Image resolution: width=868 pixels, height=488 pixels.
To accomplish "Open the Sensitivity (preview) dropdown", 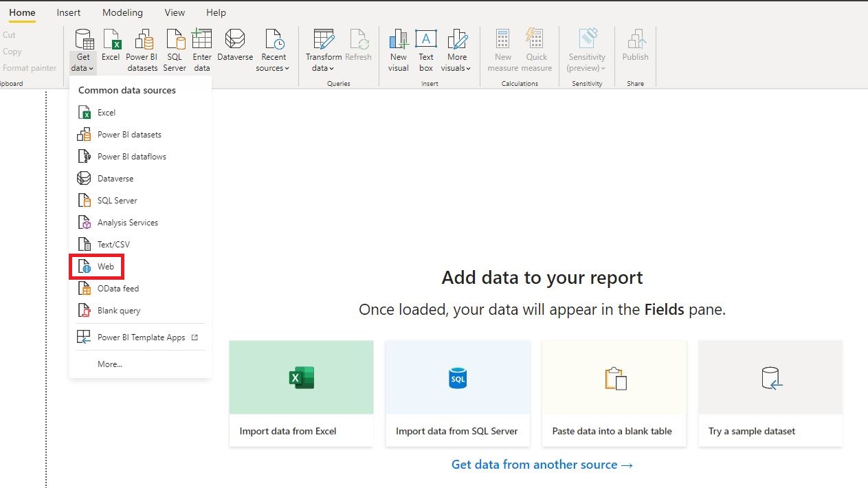I will point(587,51).
